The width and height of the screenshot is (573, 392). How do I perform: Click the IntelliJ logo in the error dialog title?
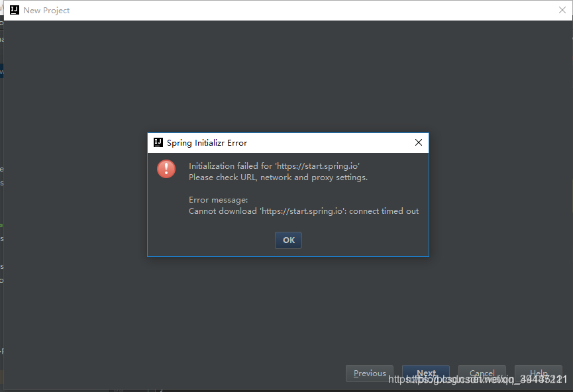pos(158,142)
